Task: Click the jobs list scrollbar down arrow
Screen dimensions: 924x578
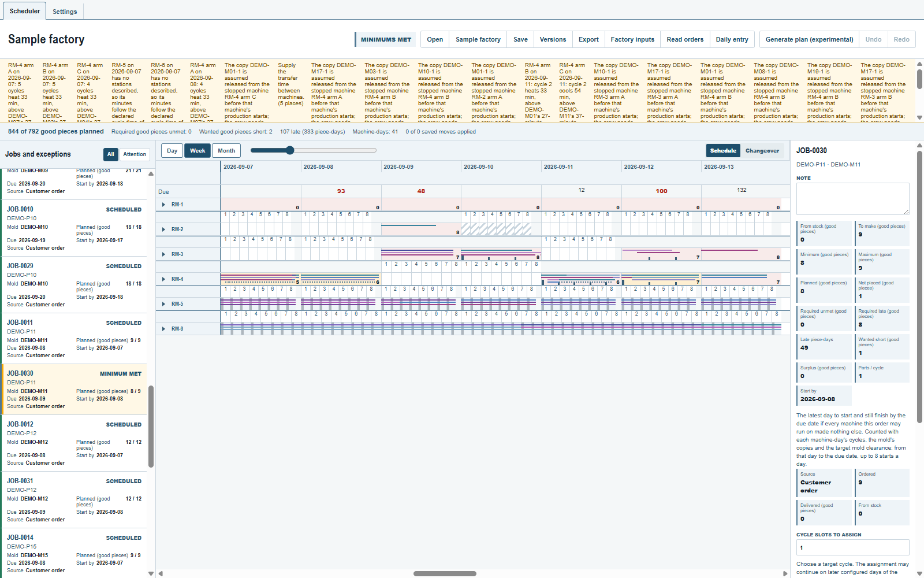Action: click(x=151, y=574)
